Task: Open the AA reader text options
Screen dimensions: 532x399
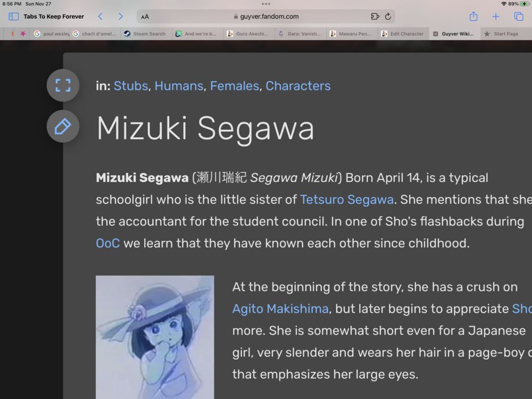Action: pos(145,16)
